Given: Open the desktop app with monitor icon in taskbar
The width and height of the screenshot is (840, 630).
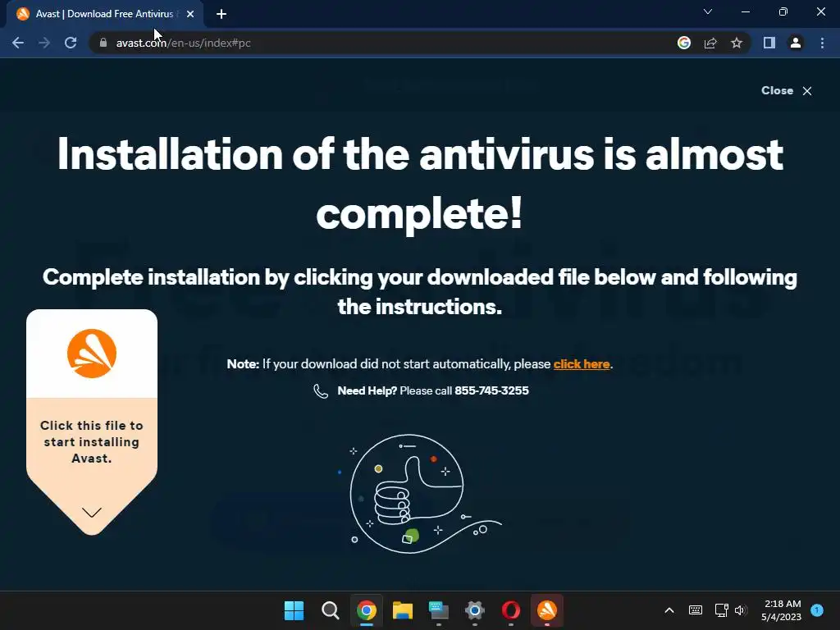Looking at the screenshot, I should coord(438,610).
